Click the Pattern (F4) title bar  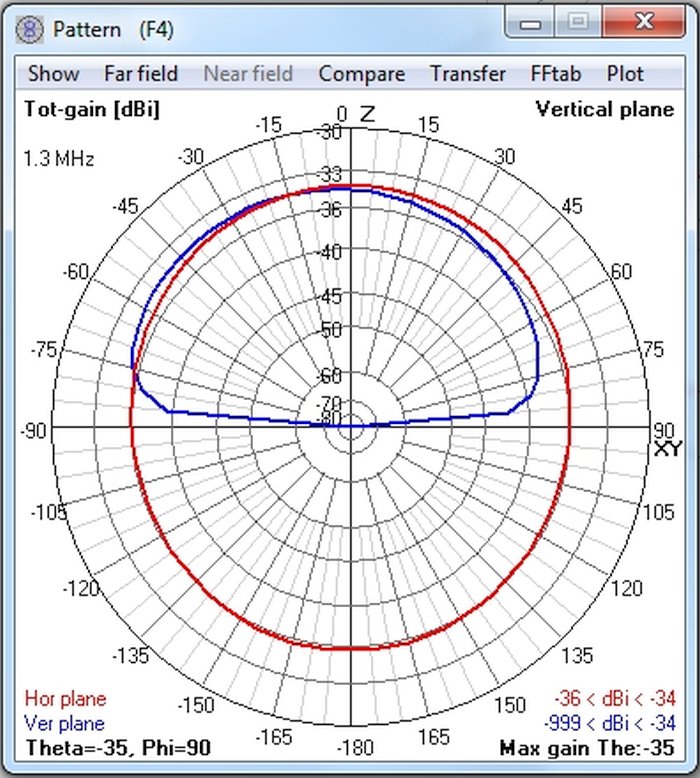[258, 29]
